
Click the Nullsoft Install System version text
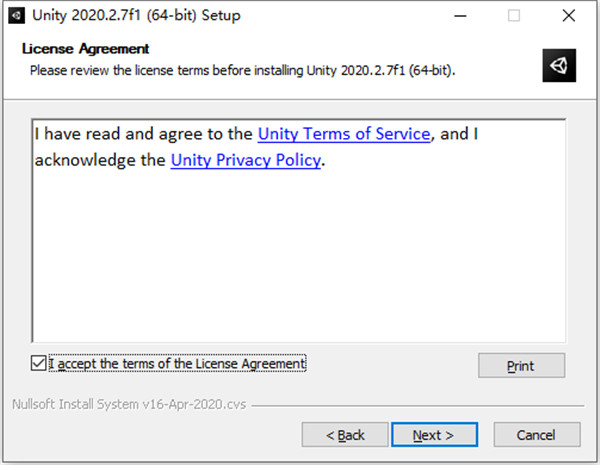click(x=129, y=405)
